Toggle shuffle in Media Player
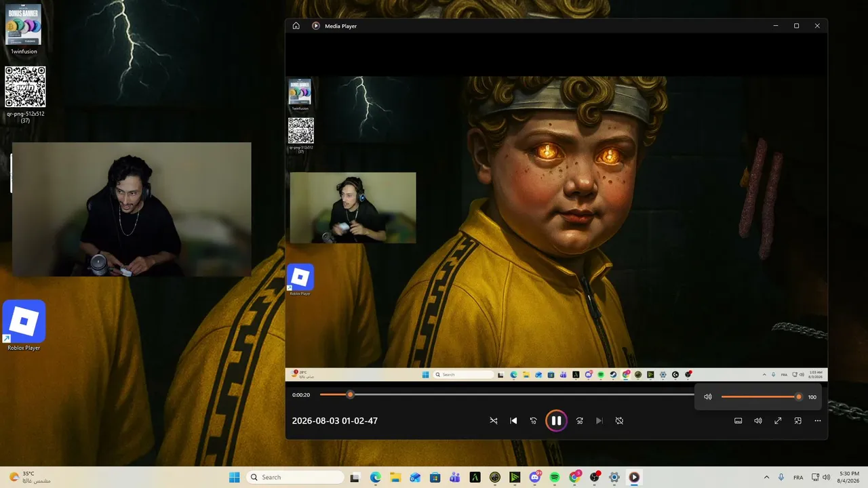Screen dimensions: 868x488 click(x=494, y=421)
